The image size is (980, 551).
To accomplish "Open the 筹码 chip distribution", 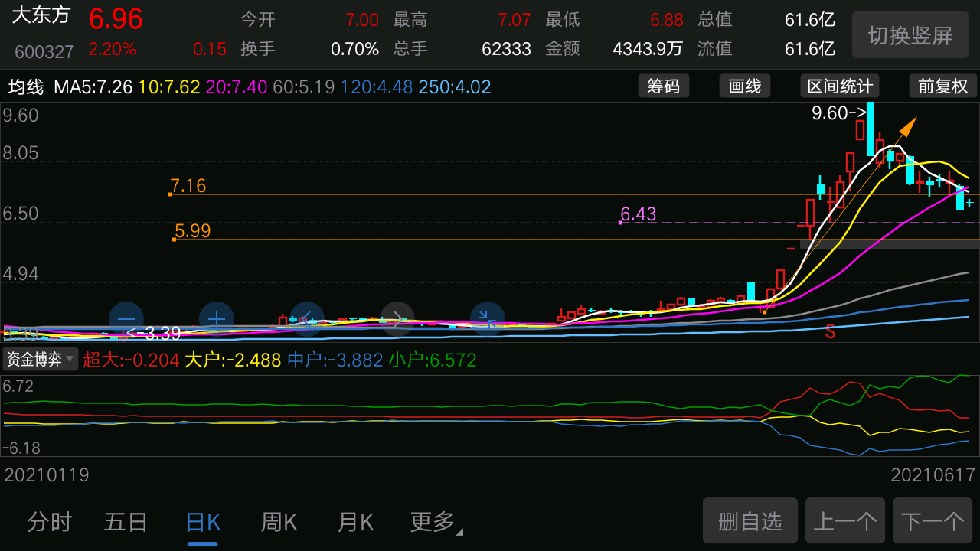I will [x=664, y=86].
